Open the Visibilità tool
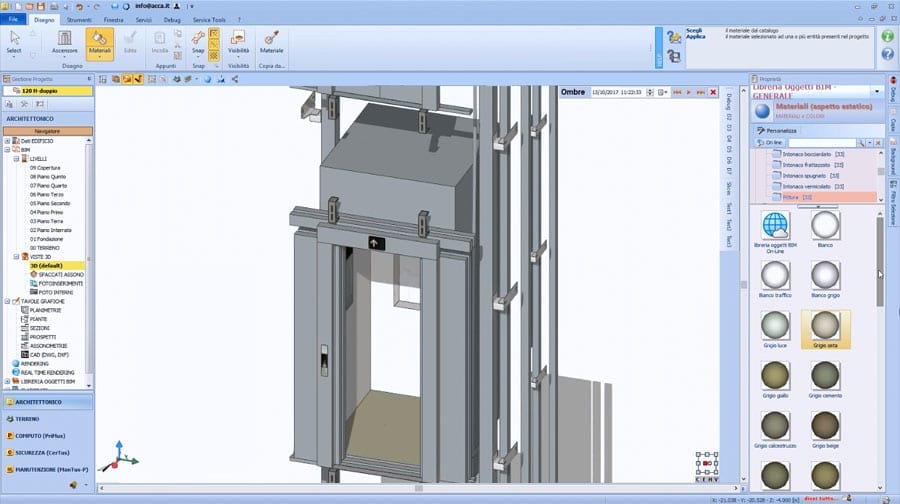Viewport: 900px width, 504px height. 238,42
